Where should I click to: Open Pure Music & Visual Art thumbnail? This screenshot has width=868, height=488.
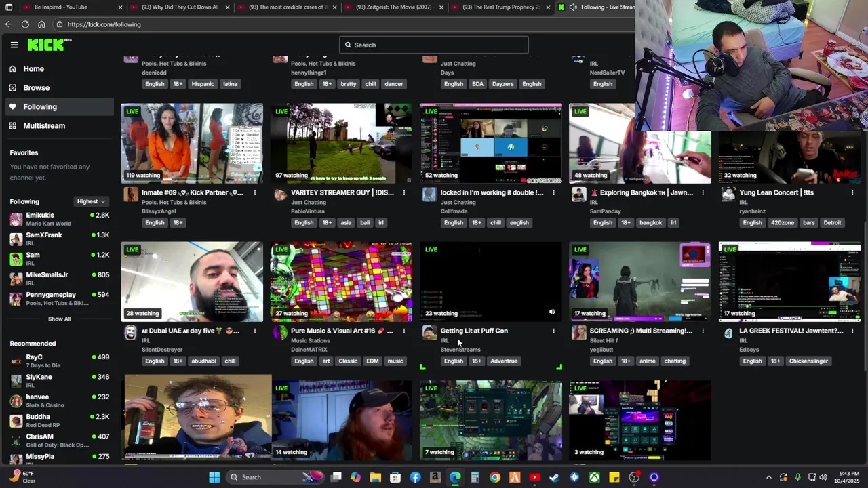tap(341, 281)
